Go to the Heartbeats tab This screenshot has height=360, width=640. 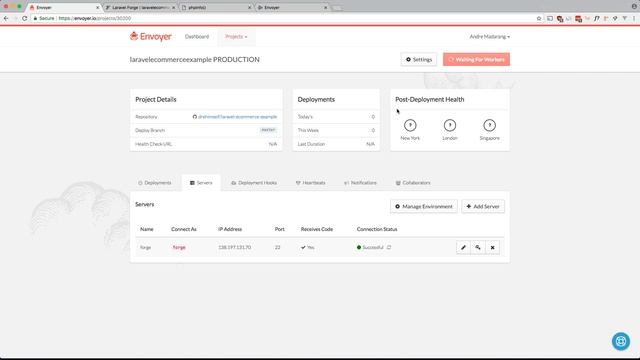click(x=311, y=183)
